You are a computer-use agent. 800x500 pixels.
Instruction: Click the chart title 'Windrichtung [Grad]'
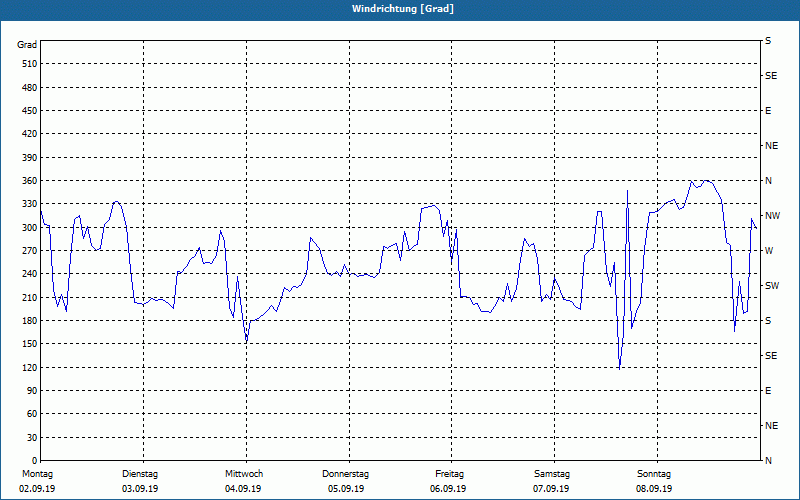(403, 9)
